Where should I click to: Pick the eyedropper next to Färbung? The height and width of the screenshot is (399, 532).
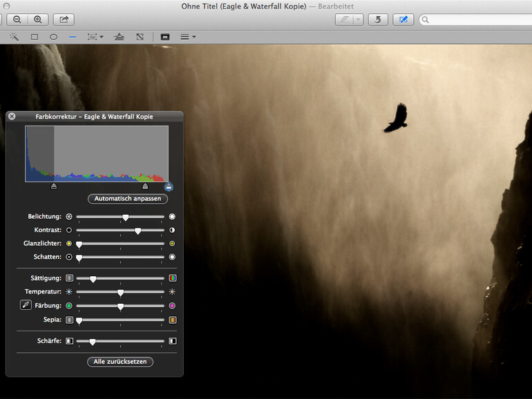[26, 305]
